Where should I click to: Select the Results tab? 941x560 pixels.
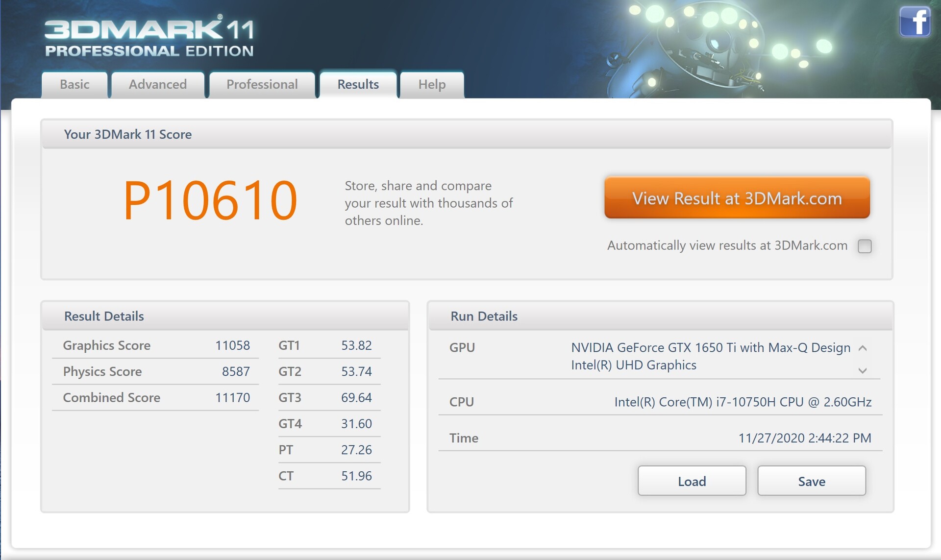[358, 84]
